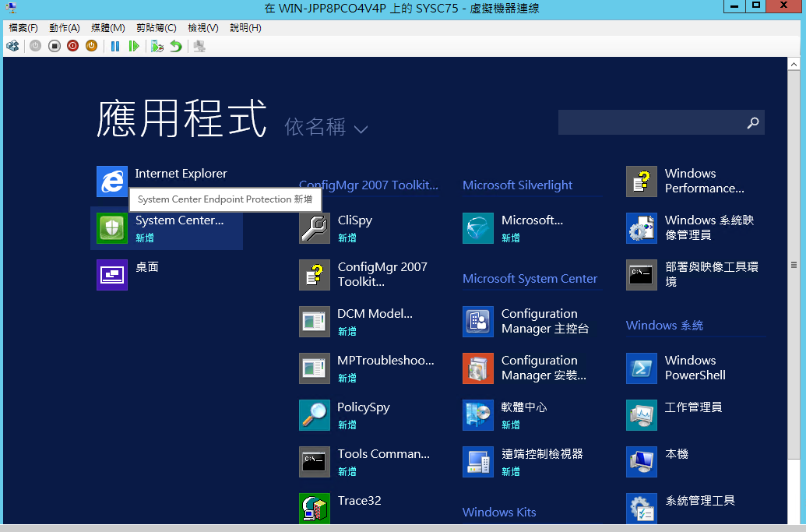Open the 工作管理員 task manager icon
This screenshot has width=806, height=532.
coord(642,415)
